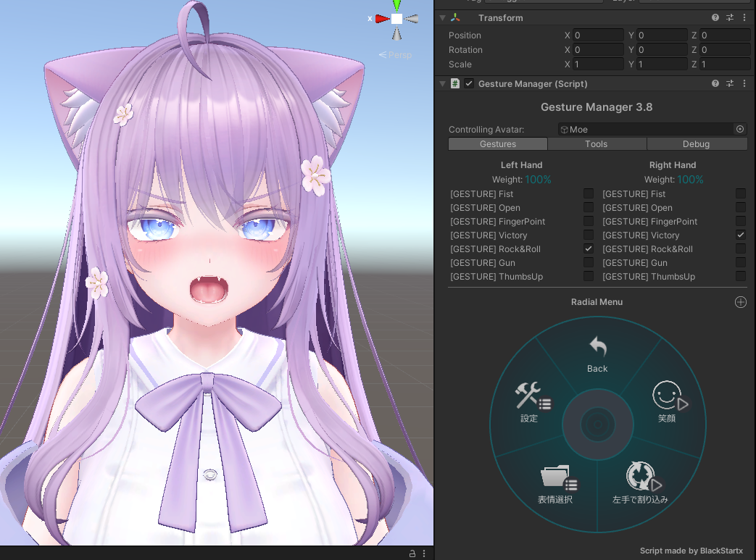Switch to the Debug tab

coord(697,144)
